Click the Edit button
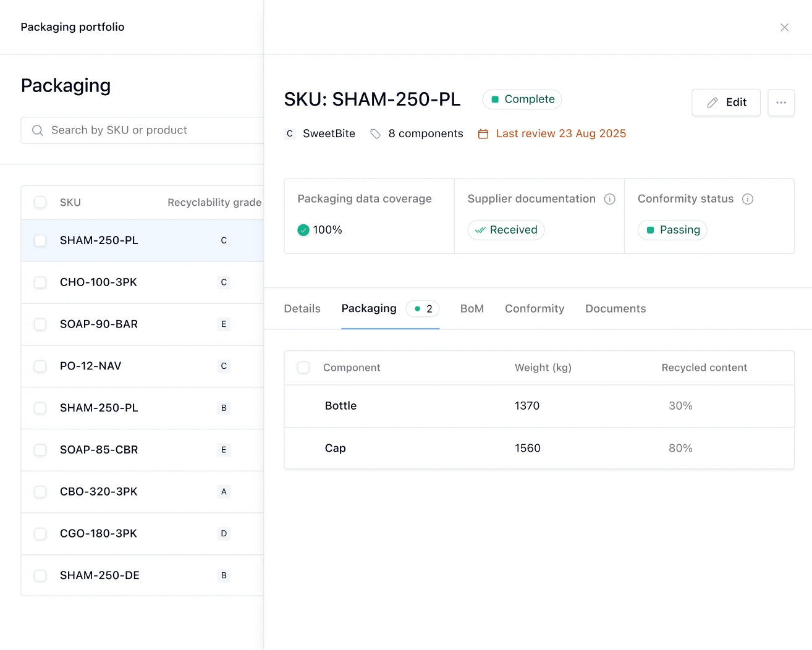The height and width of the screenshot is (650, 812). (726, 103)
